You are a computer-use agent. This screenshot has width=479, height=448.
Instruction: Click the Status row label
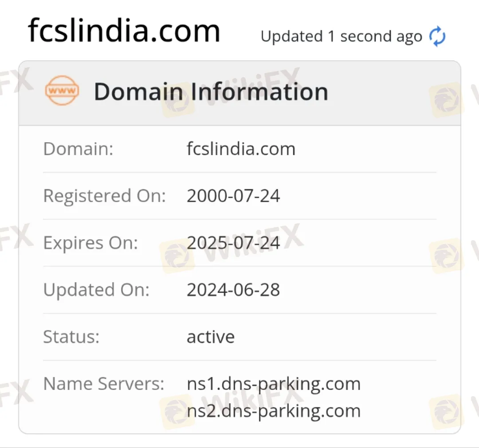(x=71, y=337)
